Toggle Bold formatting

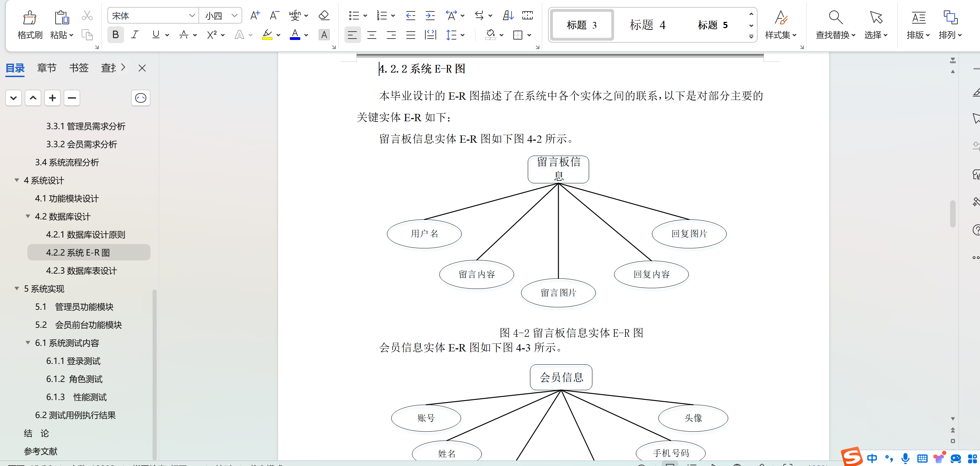[116, 35]
